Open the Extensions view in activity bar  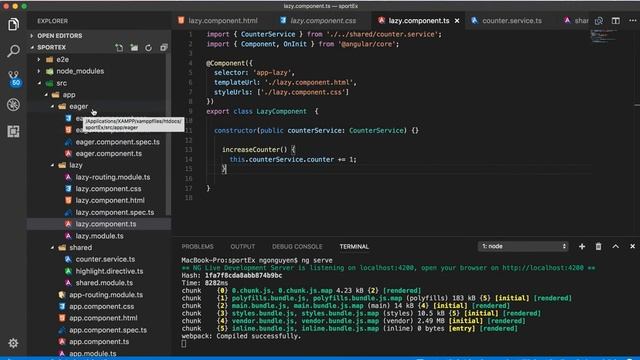13,131
